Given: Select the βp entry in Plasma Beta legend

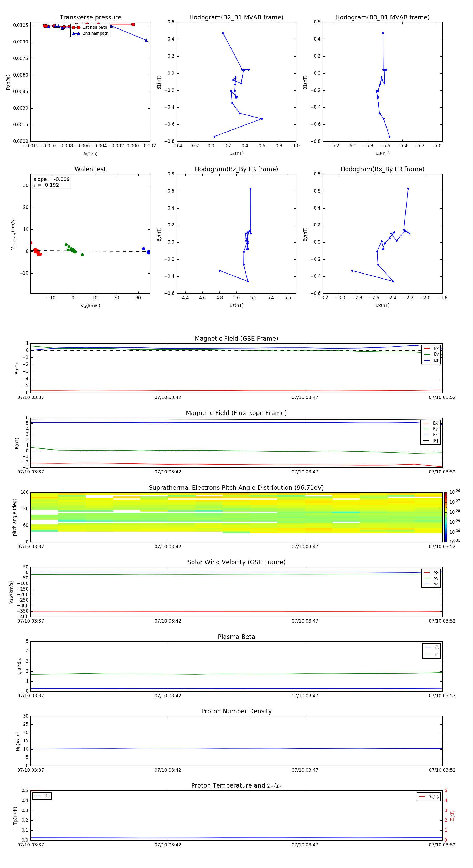Looking at the screenshot, I should (431, 647).
